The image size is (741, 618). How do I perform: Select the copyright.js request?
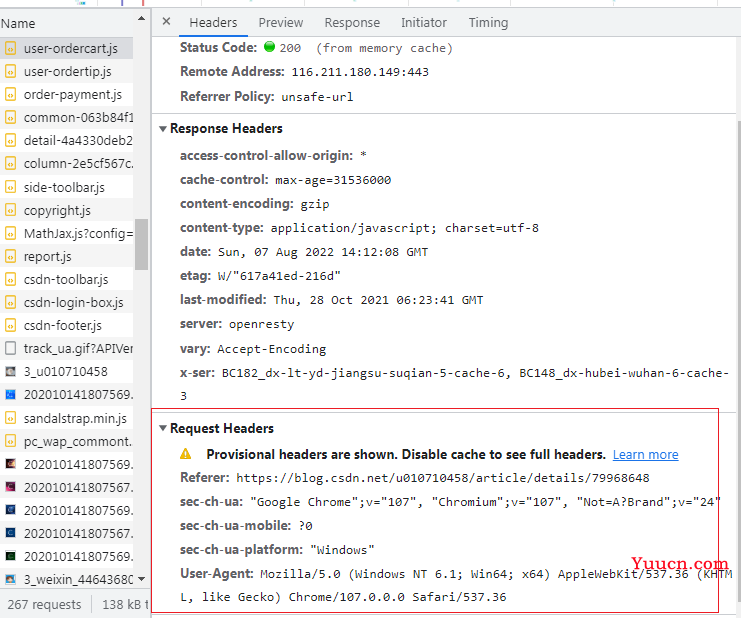(x=67, y=211)
